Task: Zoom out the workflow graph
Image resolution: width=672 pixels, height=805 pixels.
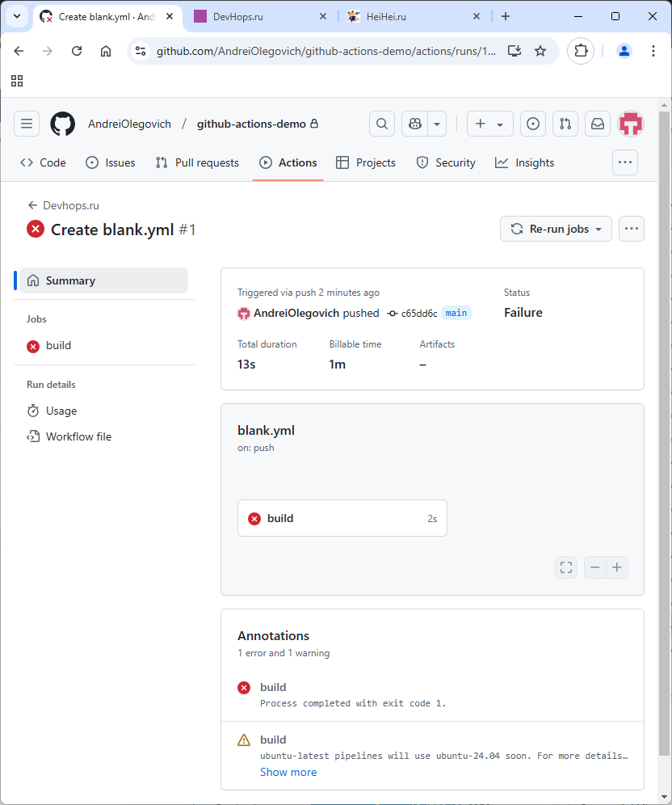Action: pos(595,567)
